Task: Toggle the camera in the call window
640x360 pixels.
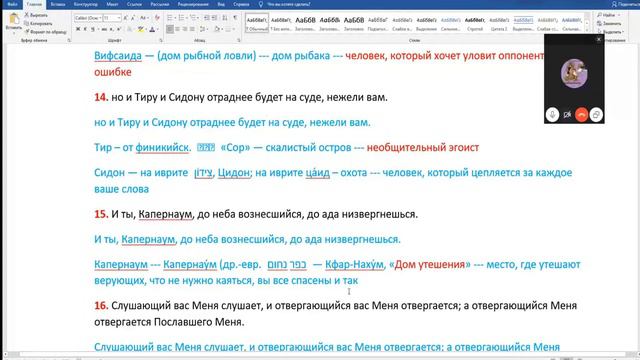Action: pos(567,115)
